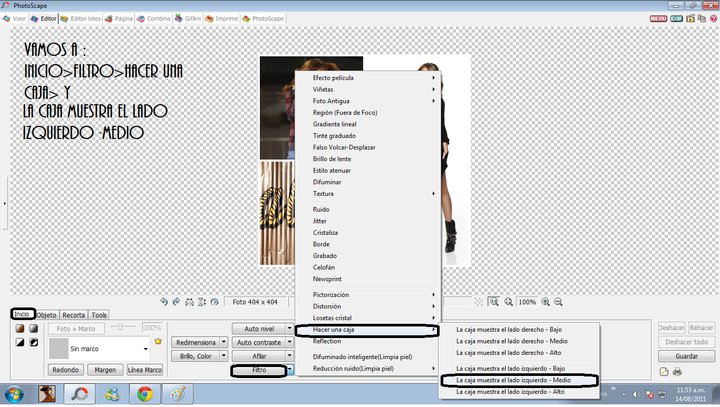Click the Línea Marco button
This screenshot has width=720, height=407.
pos(145,370)
